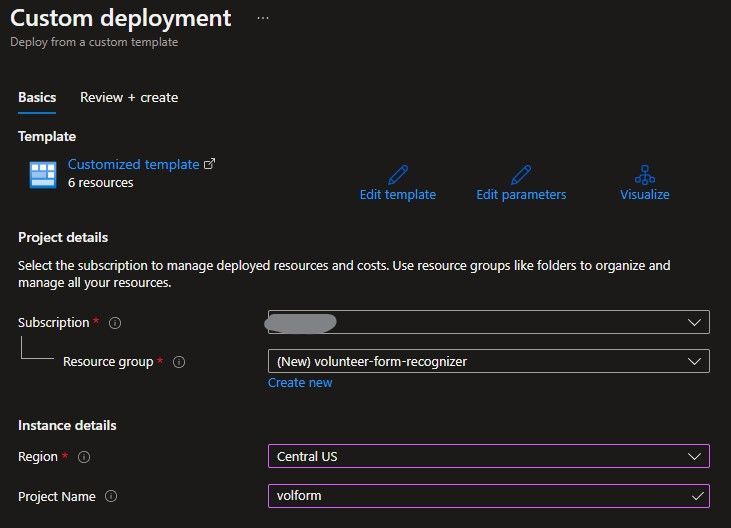The width and height of the screenshot is (731, 528).
Task: Click the external link icon beside Customized template
Action: 210,164
